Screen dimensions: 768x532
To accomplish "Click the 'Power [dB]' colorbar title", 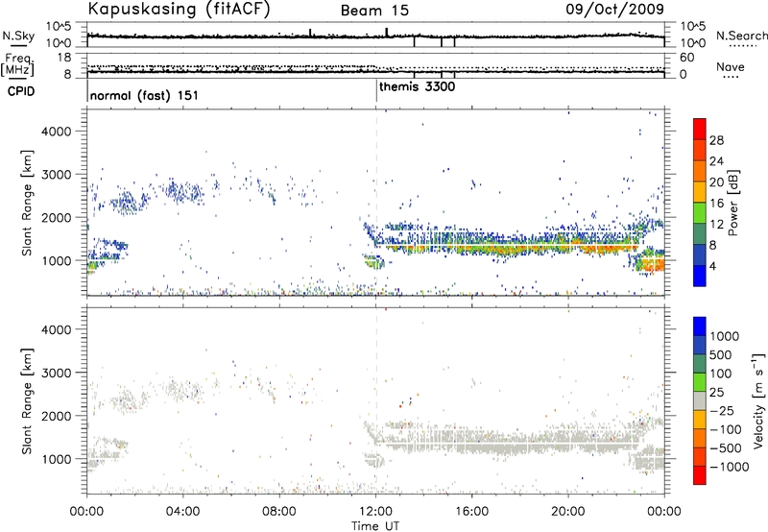I will [732, 203].
